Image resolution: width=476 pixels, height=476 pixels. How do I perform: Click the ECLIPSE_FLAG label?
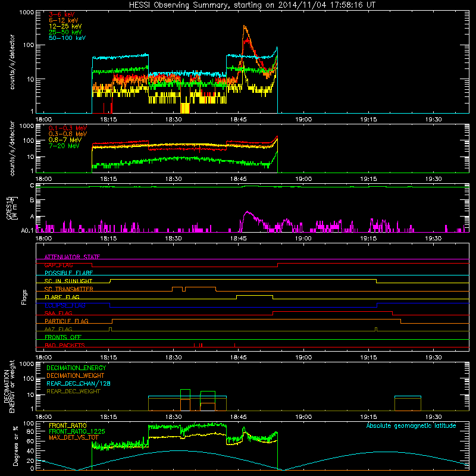coord(65,305)
